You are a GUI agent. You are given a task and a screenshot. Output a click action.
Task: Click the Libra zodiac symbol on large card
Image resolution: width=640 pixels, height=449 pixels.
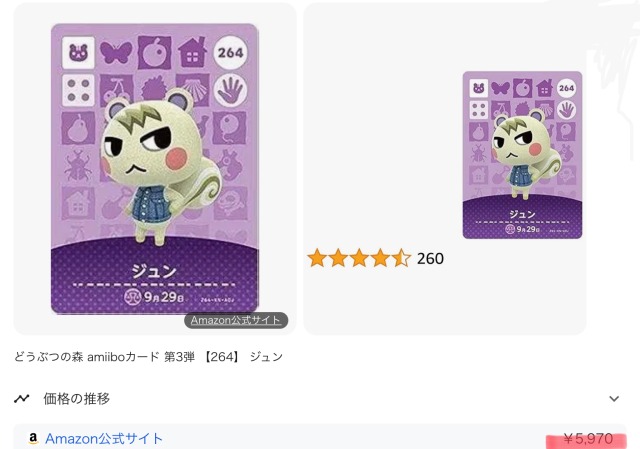click(x=132, y=297)
